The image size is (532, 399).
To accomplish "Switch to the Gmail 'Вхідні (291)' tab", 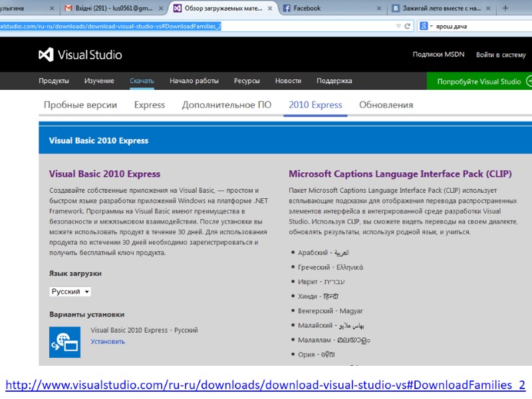I will 114,8.
